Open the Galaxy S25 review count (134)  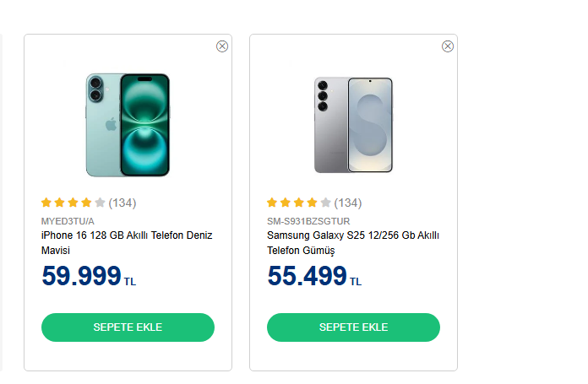click(x=348, y=203)
